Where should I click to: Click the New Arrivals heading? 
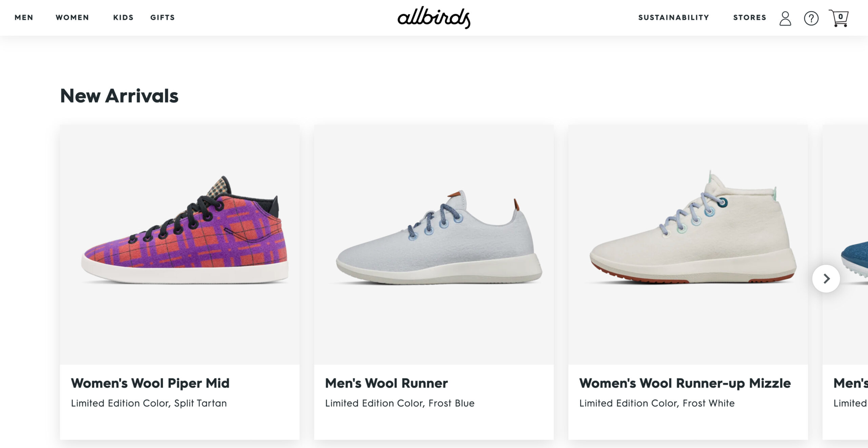[119, 97]
